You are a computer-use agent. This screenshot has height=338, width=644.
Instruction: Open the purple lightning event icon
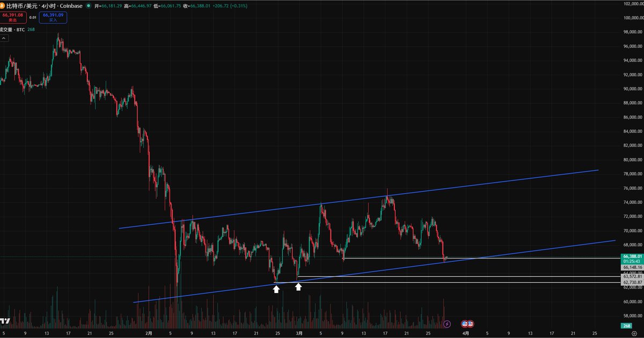pos(447,324)
